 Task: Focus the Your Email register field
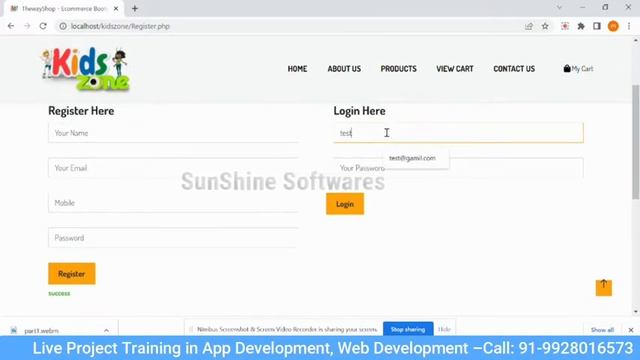click(173, 168)
